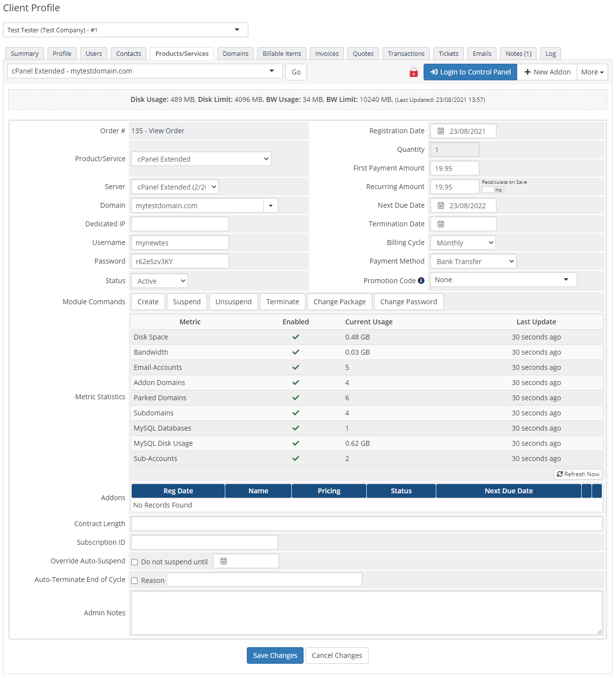Screen dimensions: 616x678
Task: Open the suspend-until date calendar picker
Action: click(x=223, y=560)
